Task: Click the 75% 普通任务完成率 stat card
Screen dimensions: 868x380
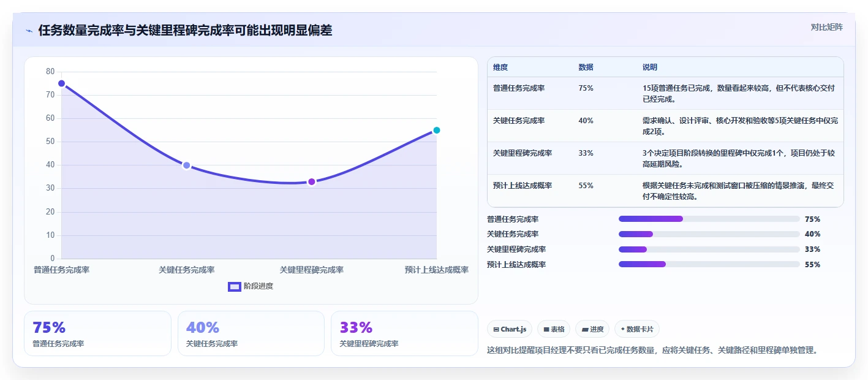Action: point(97,333)
